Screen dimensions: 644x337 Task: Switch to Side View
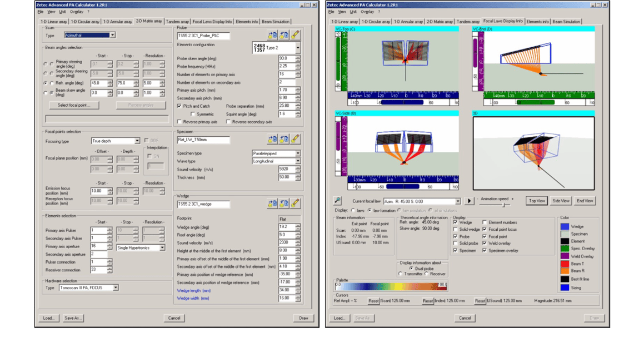[561, 201]
